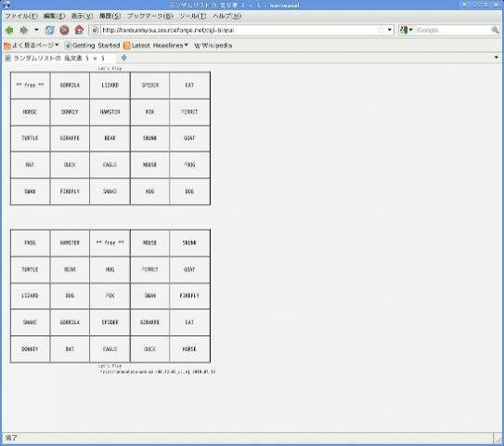Select the ランダムリストの 乱文表 tab

59,59
